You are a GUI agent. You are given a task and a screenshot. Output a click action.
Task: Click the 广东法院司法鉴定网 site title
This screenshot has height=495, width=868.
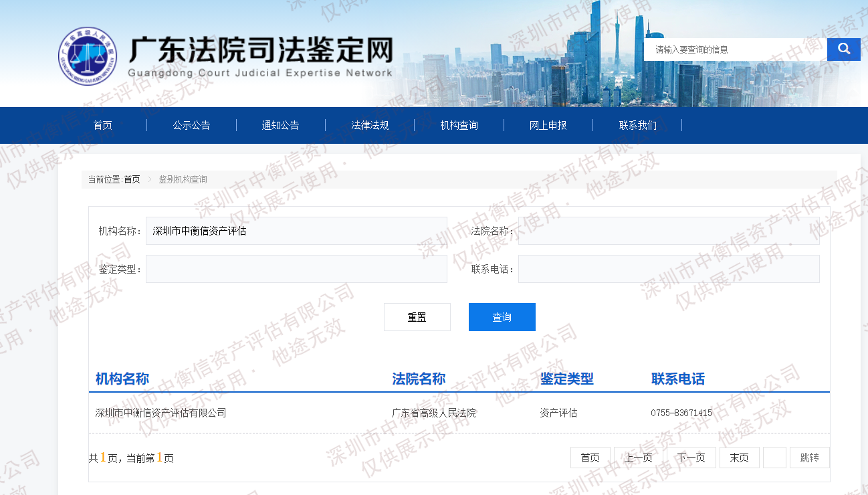point(260,50)
